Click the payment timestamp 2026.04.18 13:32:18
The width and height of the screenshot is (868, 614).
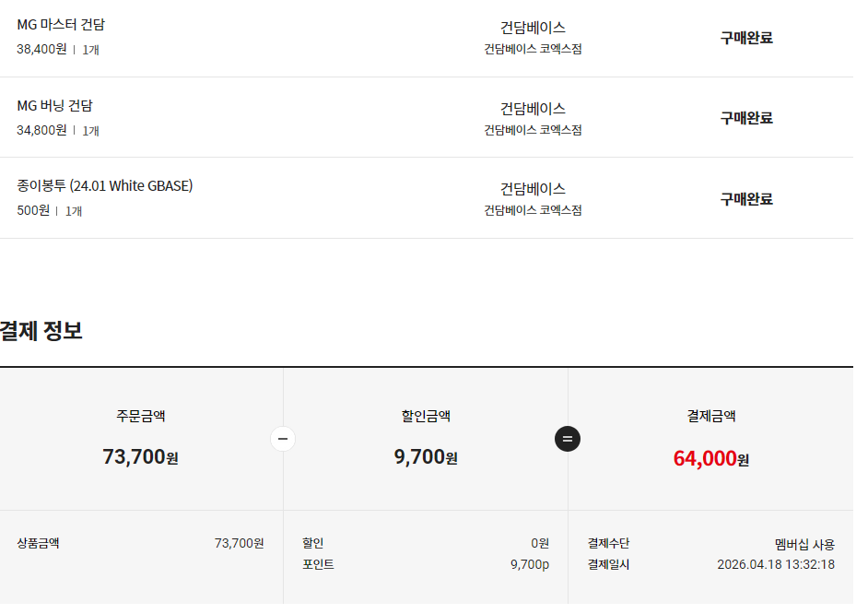coord(776,564)
